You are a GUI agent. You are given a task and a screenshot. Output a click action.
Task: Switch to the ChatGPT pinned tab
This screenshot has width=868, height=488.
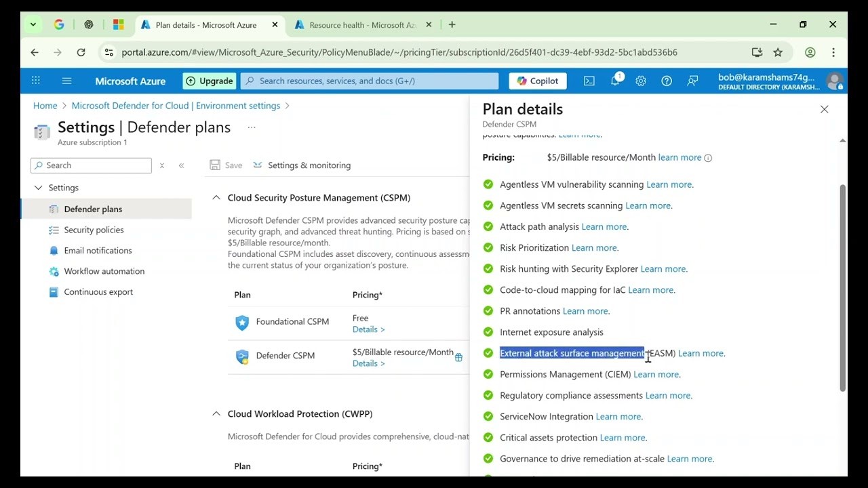[89, 24]
